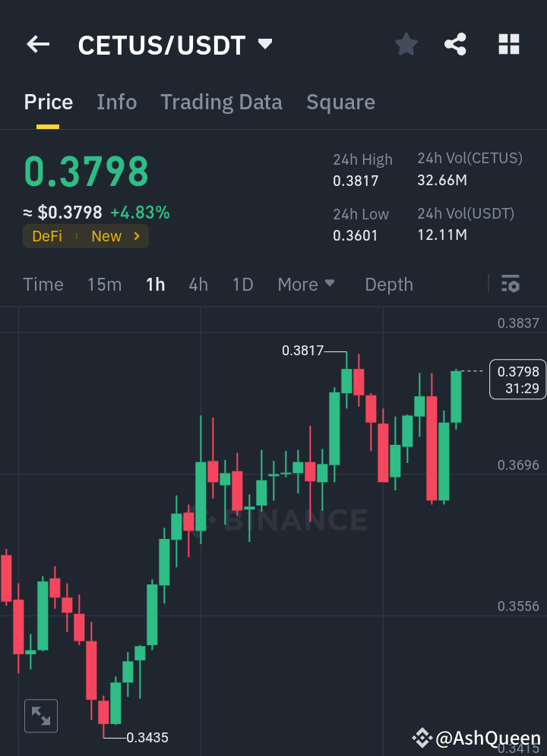Open the CETUS/USDT pair selector dropdown
547x756 pixels.
click(x=263, y=44)
